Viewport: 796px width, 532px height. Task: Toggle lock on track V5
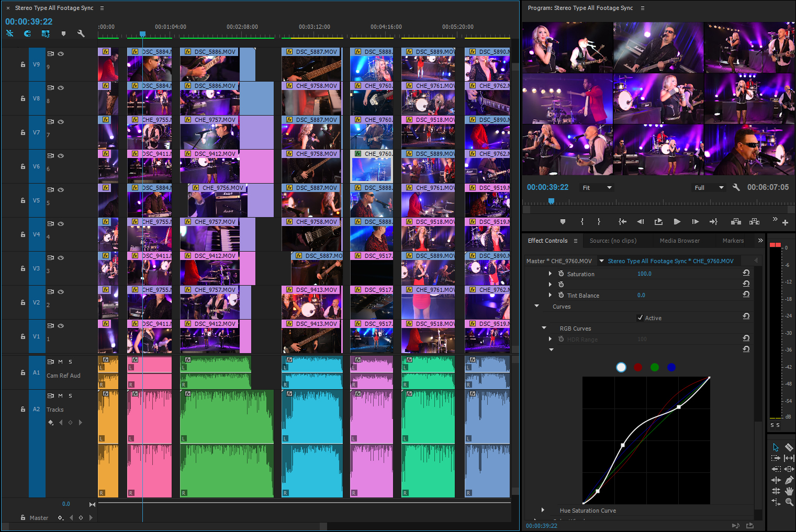point(23,200)
